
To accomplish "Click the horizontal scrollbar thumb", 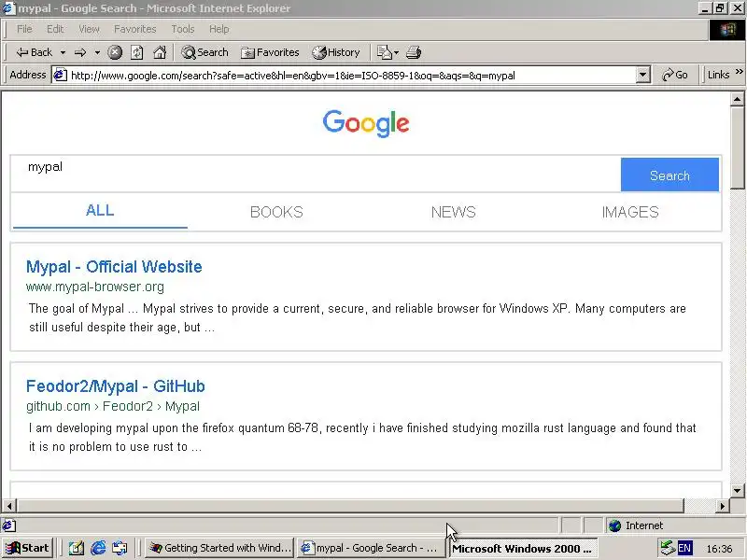I will pyautogui.click(x=350, y=506).
